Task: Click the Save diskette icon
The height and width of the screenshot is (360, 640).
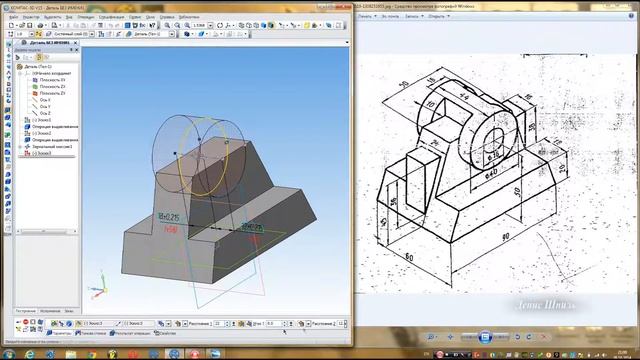Action: (x=29, y=25)
